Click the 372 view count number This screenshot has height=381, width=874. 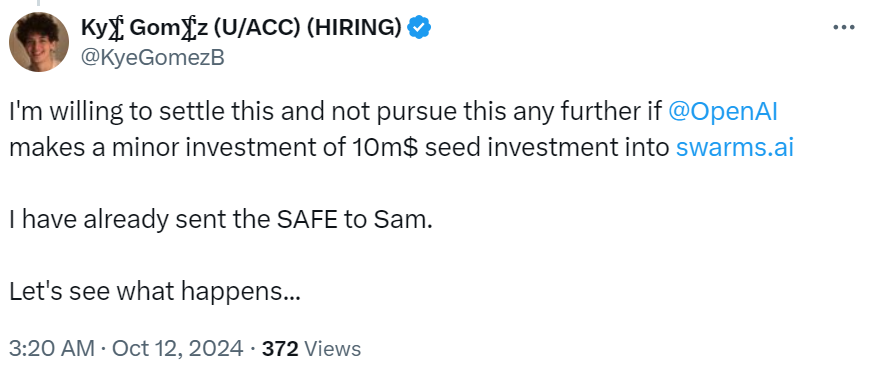pyautogui.click(x=280, y=349)
